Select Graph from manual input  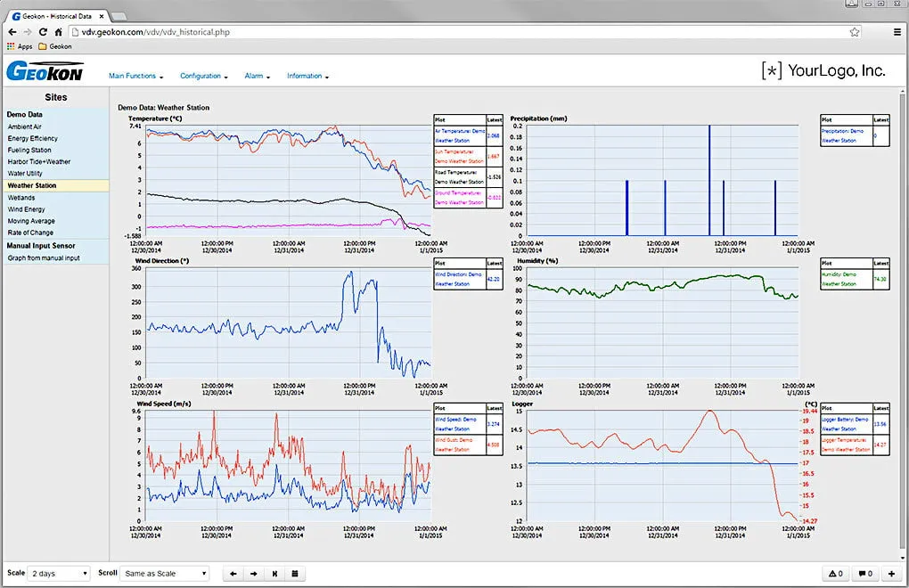44,257
